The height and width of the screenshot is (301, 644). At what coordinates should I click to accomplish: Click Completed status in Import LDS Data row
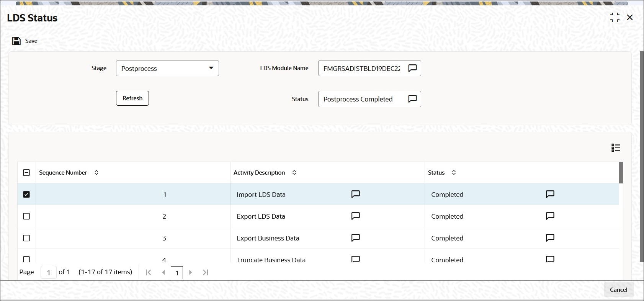pos(447,195)
